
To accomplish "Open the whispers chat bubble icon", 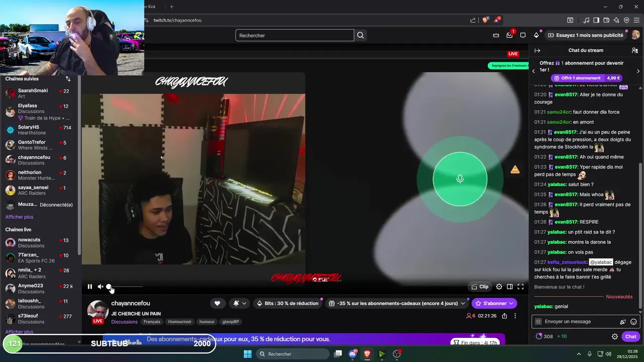I will click(x=523, y=35).
